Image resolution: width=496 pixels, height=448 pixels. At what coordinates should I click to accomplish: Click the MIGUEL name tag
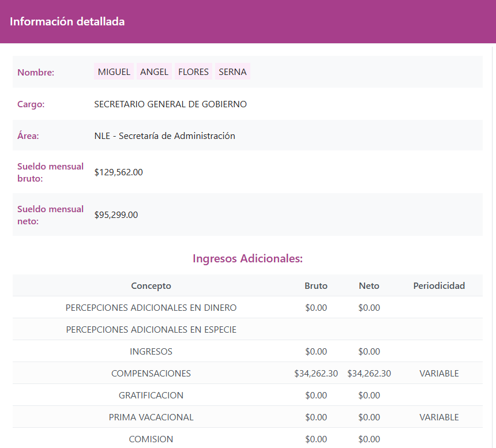coord(114,72)
